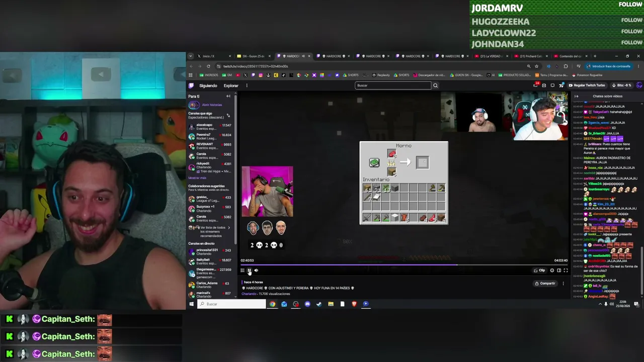Open Twitch whispers chat bubble icon
The width and height of the screenshot is (644, 362).
(552, 85)
